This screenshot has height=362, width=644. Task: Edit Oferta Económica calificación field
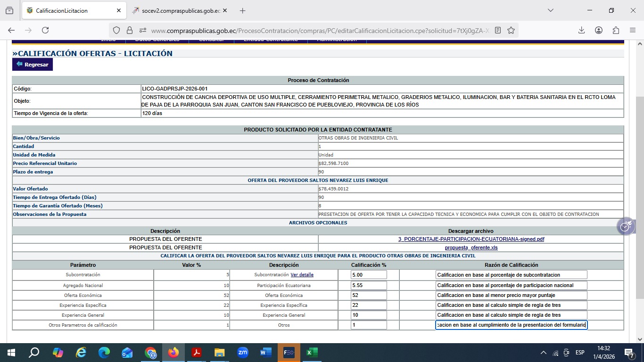369,295
